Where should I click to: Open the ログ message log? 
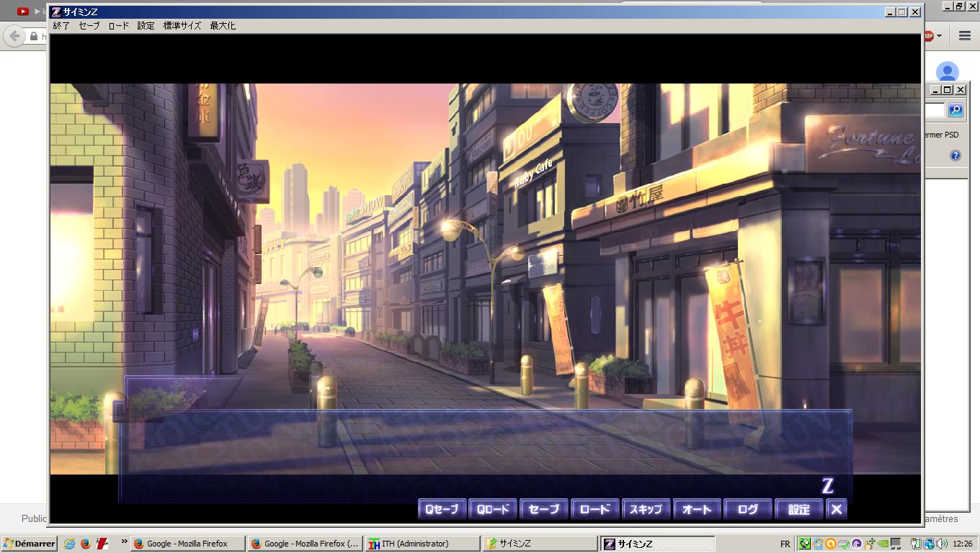pos(748,509)
